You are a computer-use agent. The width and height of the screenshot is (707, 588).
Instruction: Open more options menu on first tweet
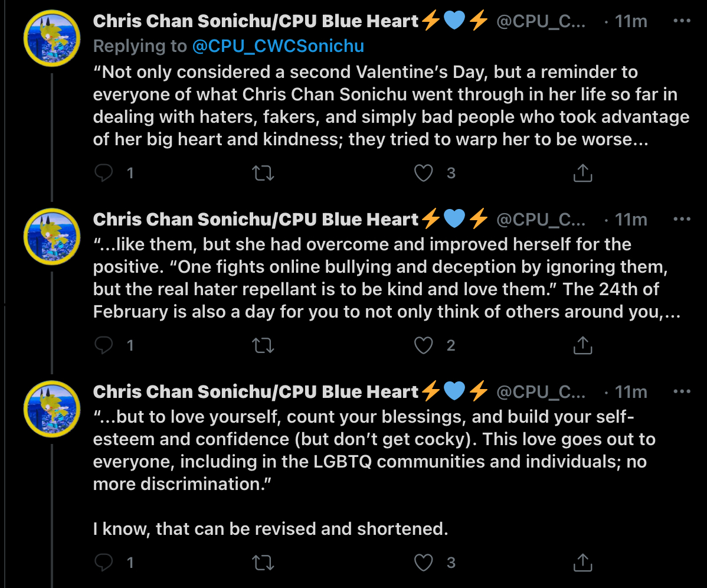pyautogui.click(x=682, y=21)
